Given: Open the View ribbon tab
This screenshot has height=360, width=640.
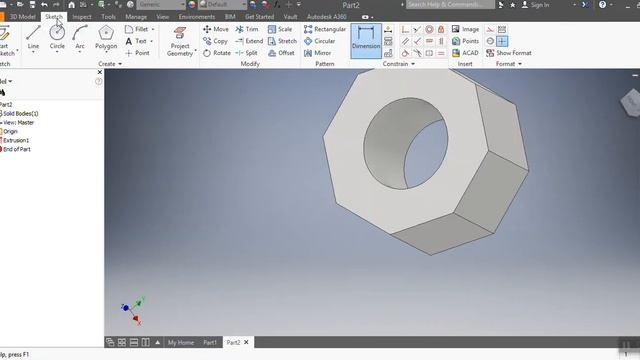Looking at the screenshot, I should click(162, 17).
